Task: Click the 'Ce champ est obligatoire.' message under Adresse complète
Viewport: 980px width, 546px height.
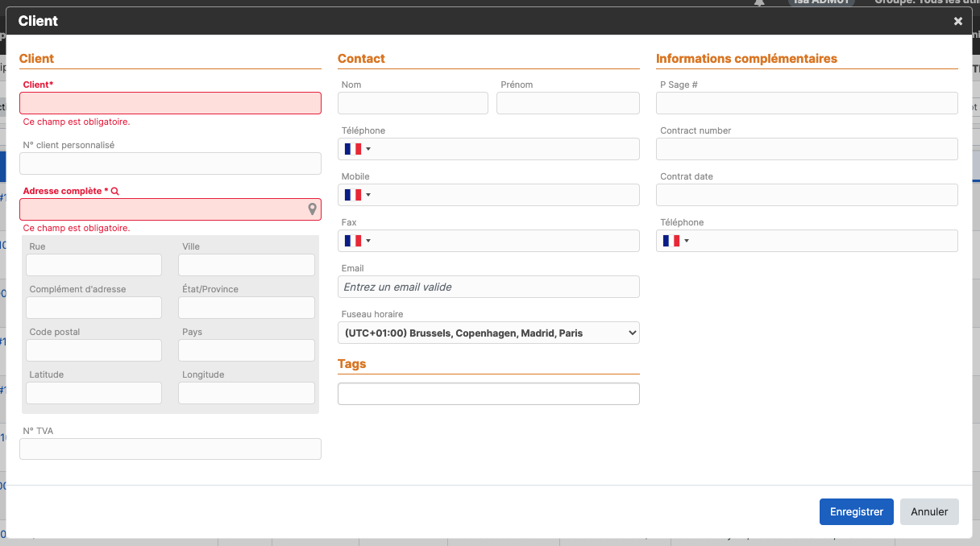Action: click(77, 229)
